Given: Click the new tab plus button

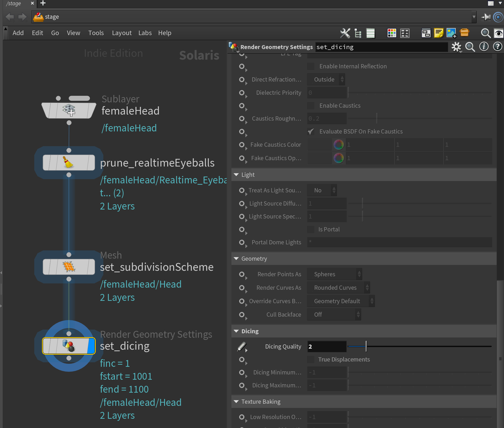Looking at the screenshot, I should click(43, 3).
